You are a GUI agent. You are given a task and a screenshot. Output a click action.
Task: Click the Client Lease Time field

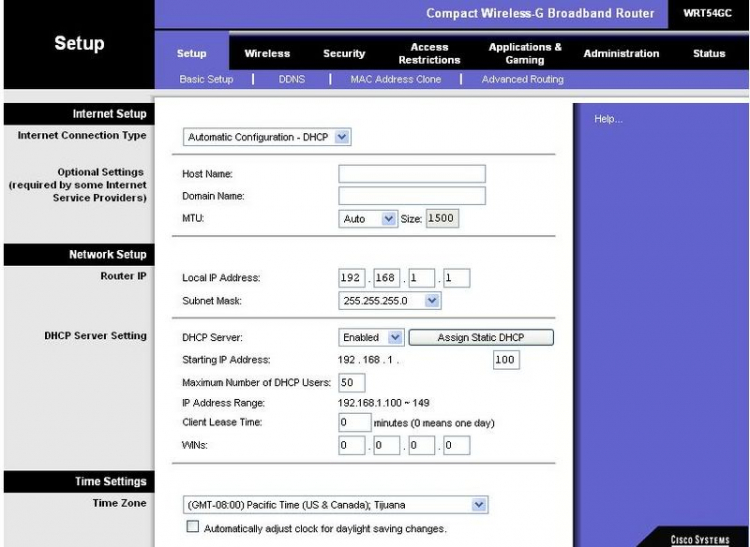(x=354, y=423)
